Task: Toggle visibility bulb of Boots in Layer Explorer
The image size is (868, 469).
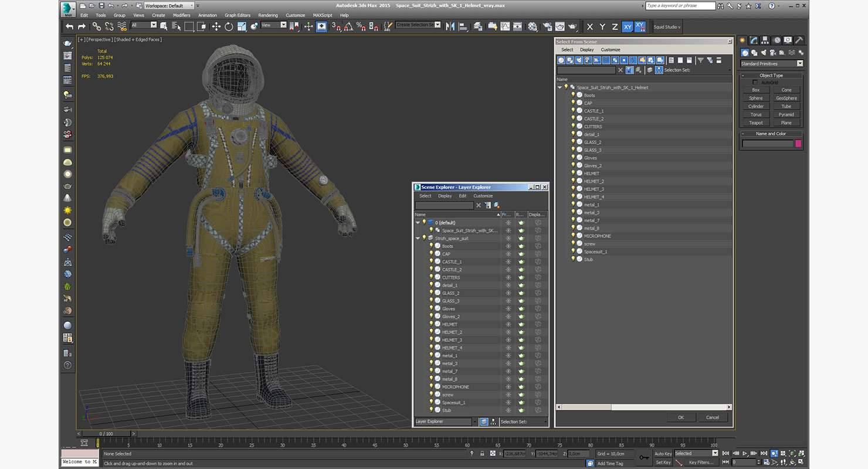Action: (x=431, y=246)
